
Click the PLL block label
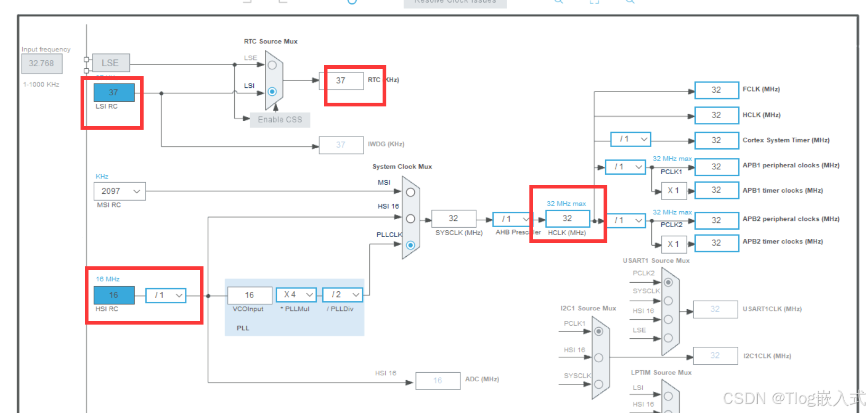tap(243, 328)
